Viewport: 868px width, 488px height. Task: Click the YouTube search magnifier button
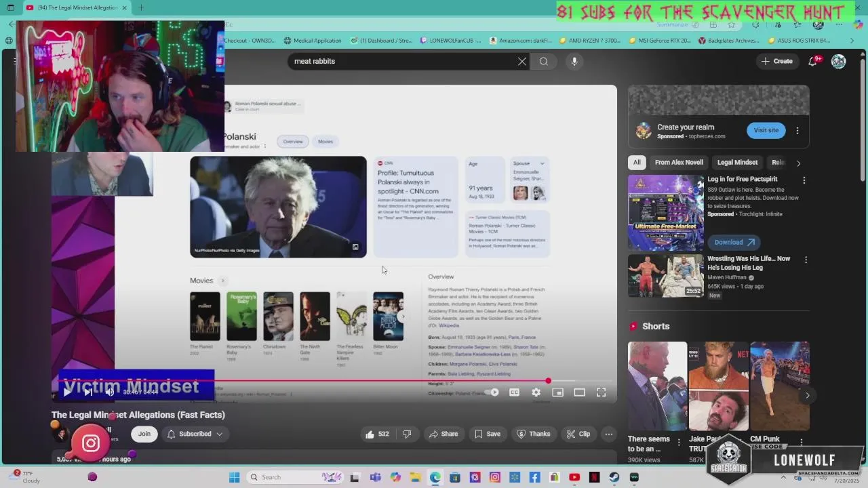[544, 61]
